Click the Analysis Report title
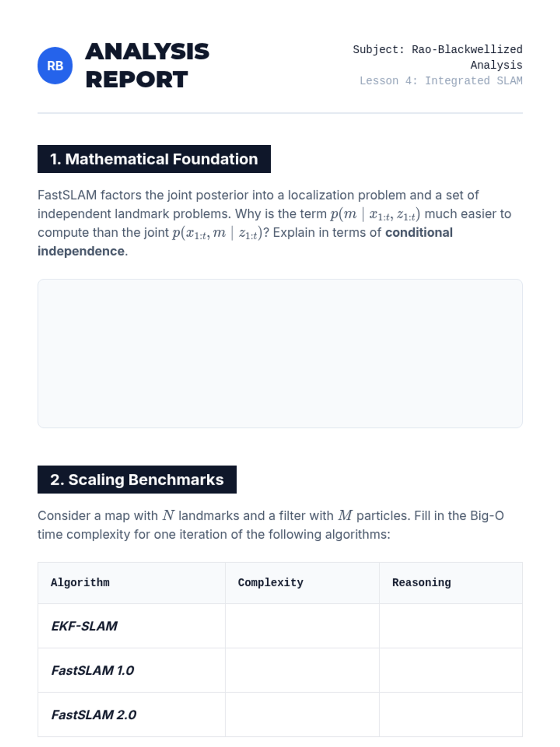The height and width of the screenshot is (747, 560). [147, 65]
